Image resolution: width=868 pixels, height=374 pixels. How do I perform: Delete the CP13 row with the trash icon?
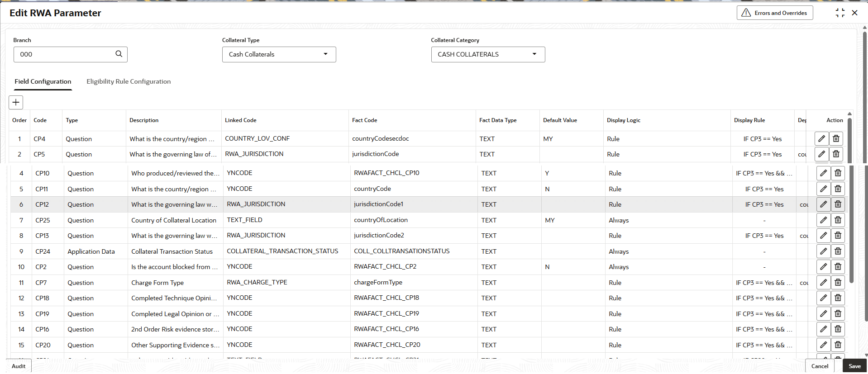click(x=838, y=236)
